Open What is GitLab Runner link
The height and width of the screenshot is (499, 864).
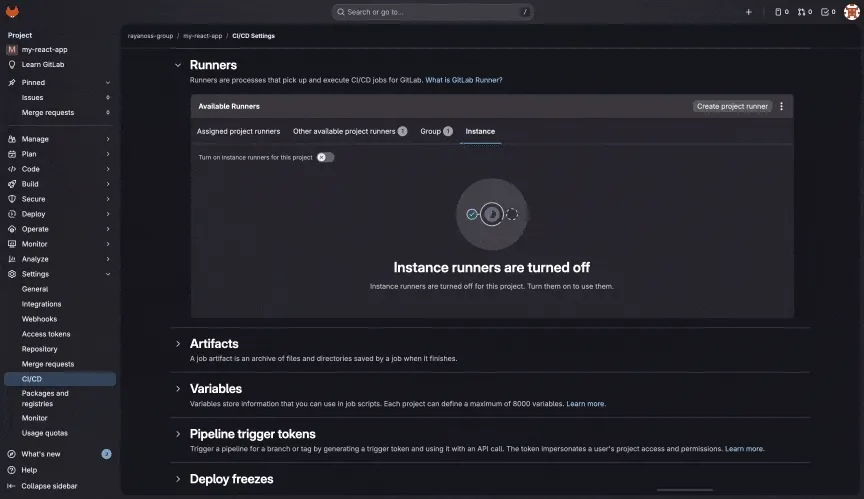[464, 79]
